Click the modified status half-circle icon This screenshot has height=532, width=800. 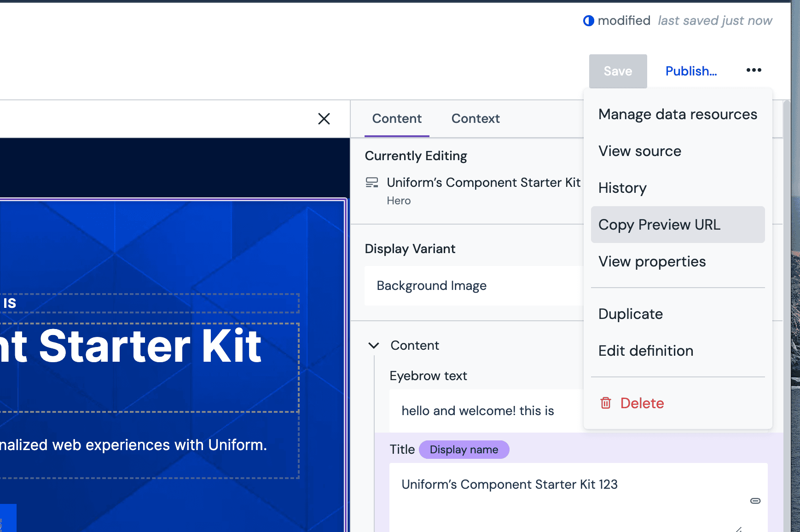click(588, 21)
